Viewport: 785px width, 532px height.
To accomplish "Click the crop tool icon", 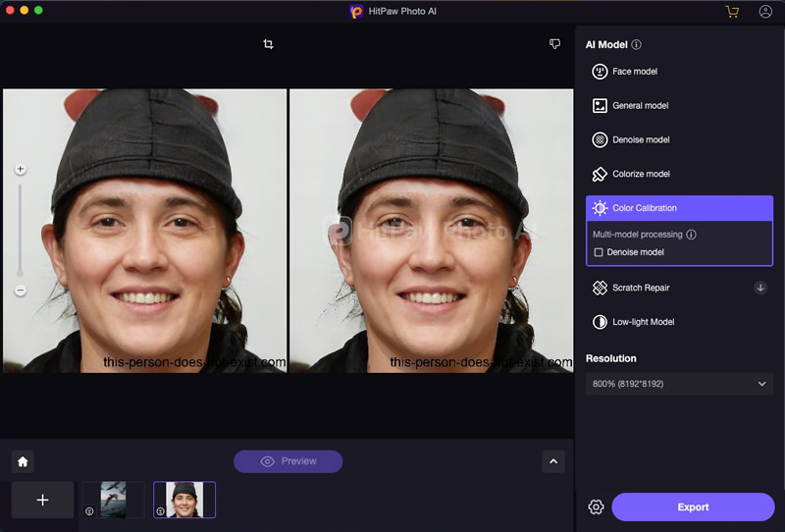I will 268,44.
